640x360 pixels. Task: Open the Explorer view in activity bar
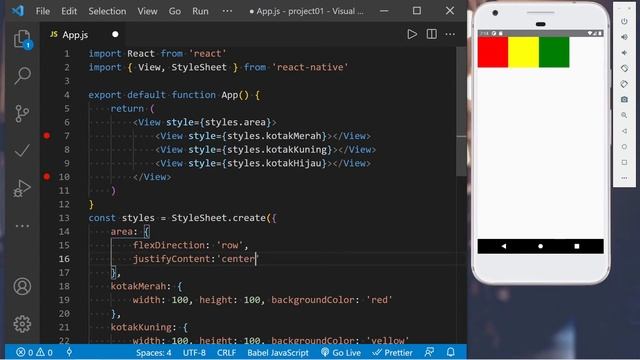(x=22, y=40)
